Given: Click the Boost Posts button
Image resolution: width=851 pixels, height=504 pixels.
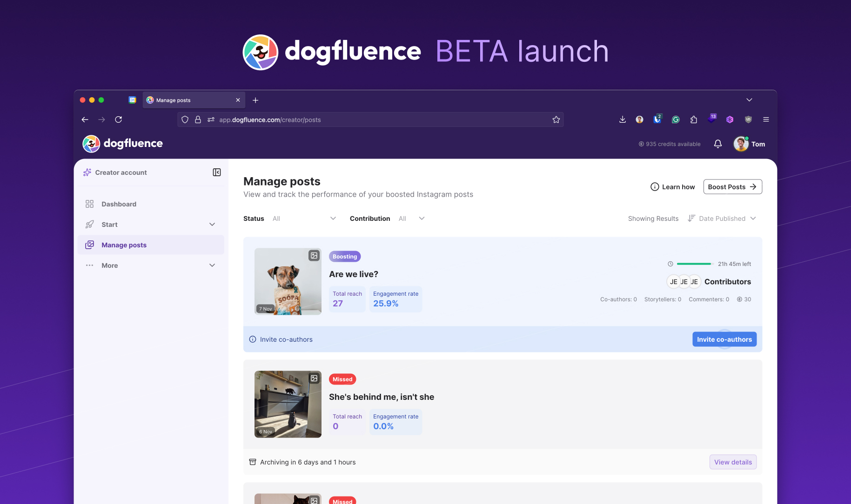Looking at the screenshot, I should pos(732,187).
